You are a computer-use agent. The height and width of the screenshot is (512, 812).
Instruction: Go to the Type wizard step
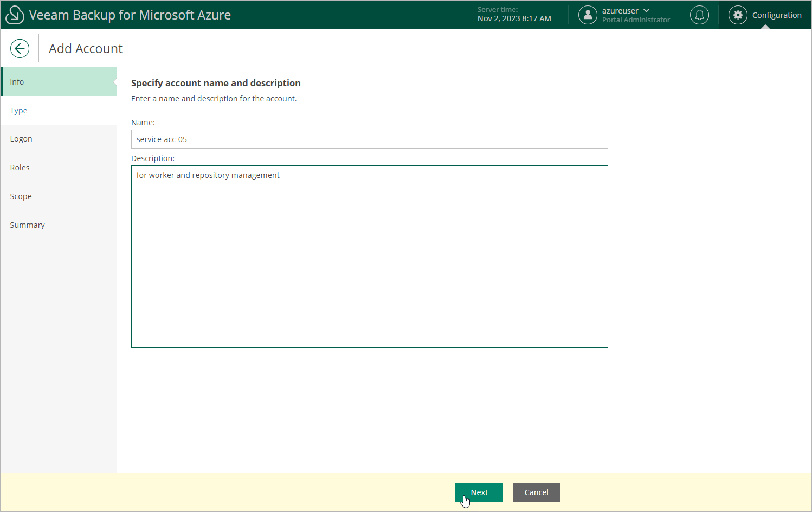[59, 111]
